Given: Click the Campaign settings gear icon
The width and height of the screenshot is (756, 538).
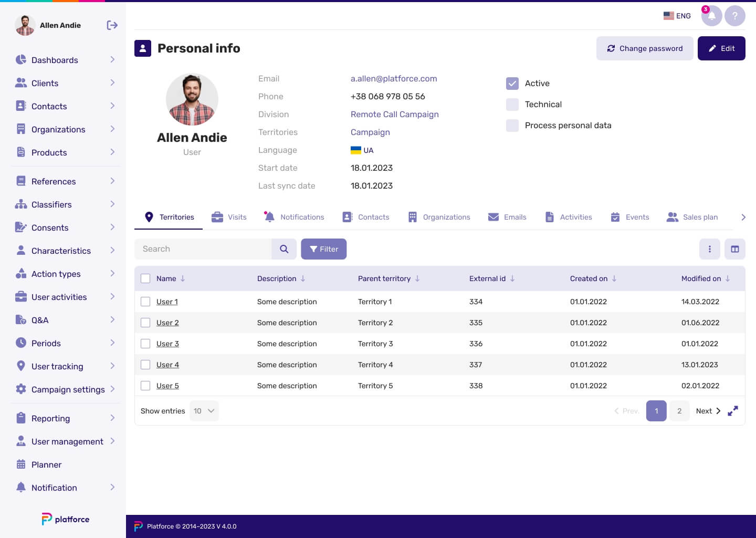Looking at the screenshot, I should tap(21, 389).
